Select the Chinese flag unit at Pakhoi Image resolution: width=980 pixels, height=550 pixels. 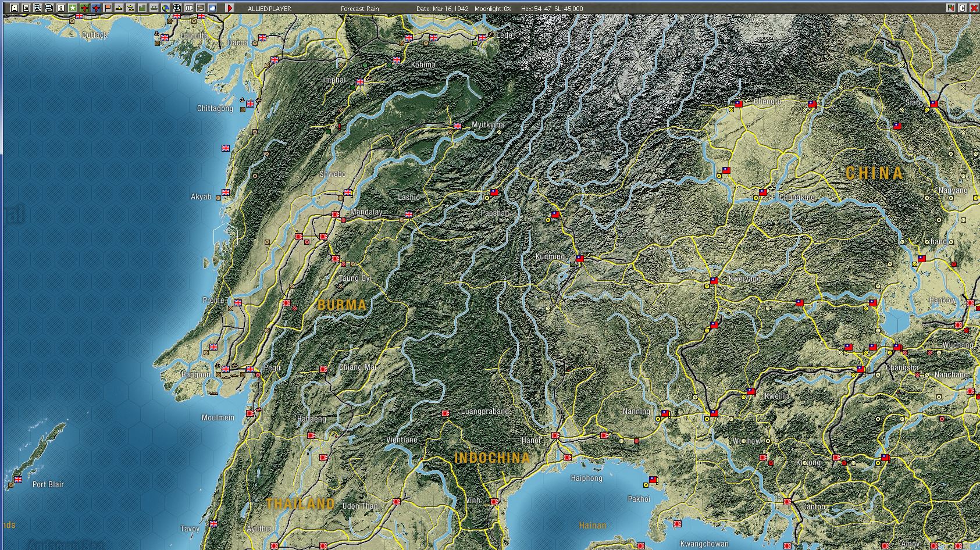(x=653, y=480)
